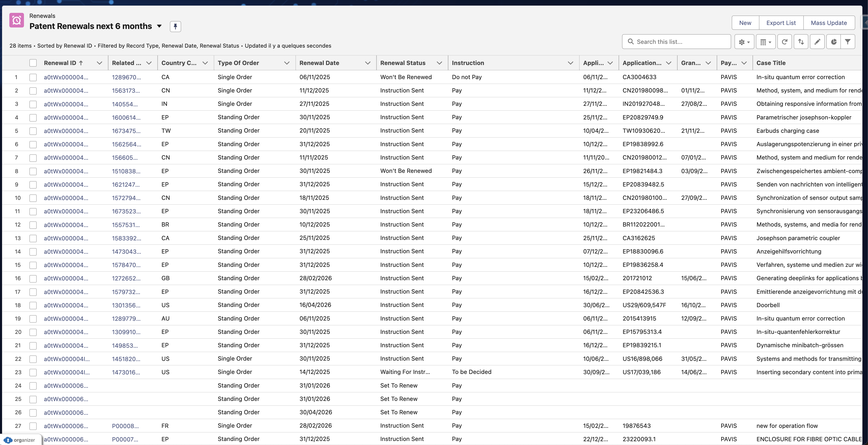
Task: Open the filters funnel icon
Action: [848, 42]
